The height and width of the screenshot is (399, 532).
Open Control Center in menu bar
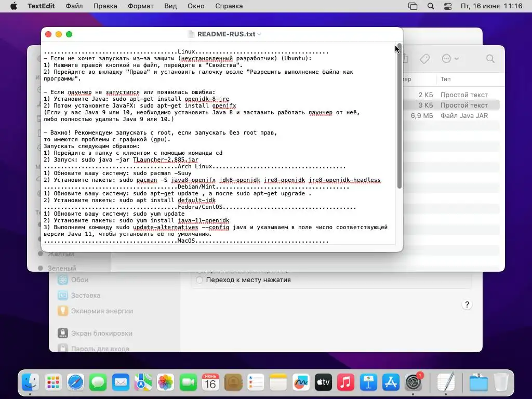[x=448, y=6]
